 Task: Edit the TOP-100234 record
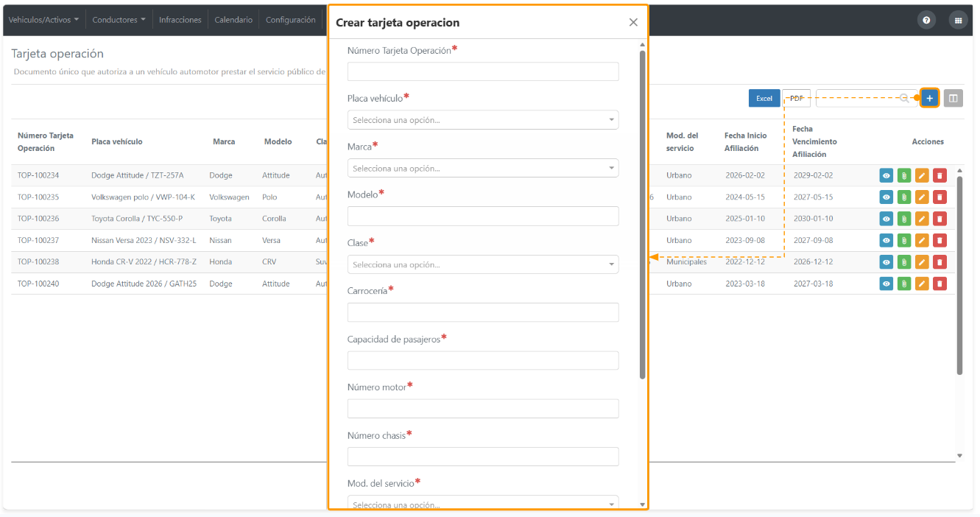pos(922,175)
